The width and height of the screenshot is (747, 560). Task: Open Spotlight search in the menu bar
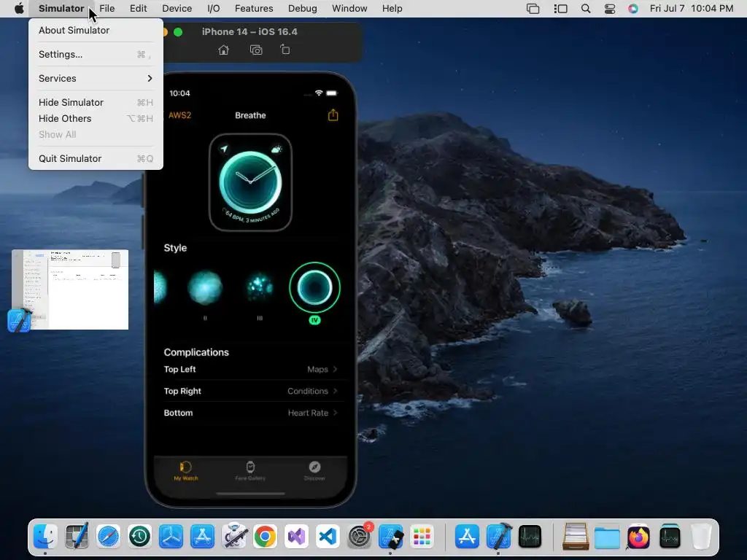tap(586, 9)
